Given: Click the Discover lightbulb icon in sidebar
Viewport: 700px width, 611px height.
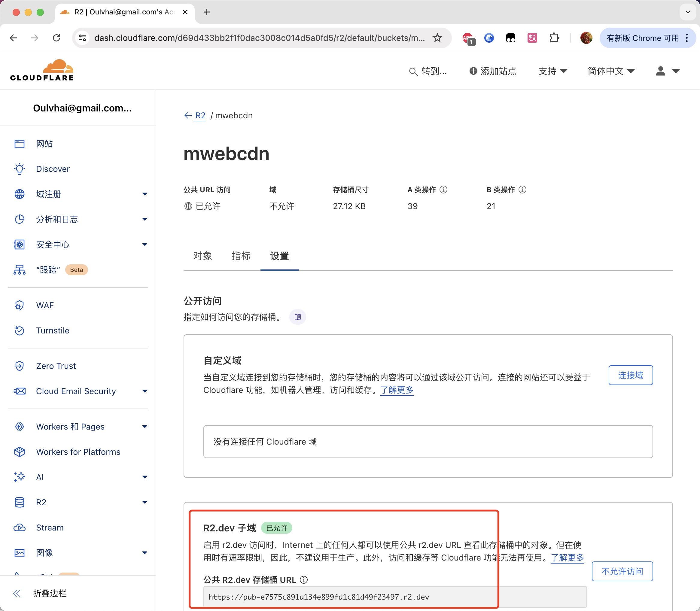Looking at the screenshot, I should (20, 169).
